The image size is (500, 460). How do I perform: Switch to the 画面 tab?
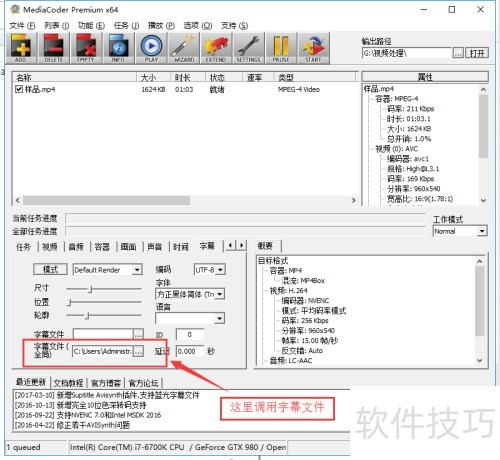tap(128, 247)
